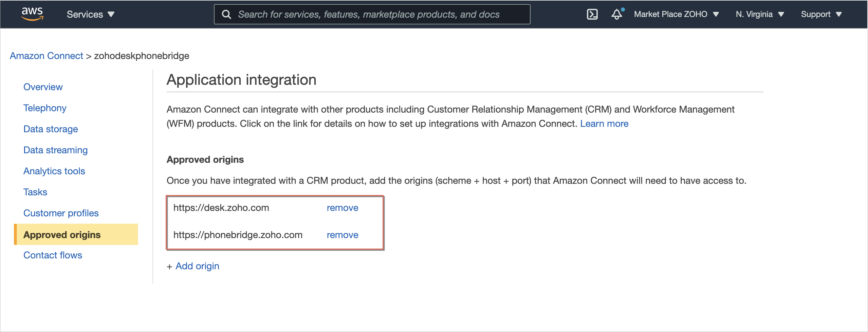Click Add origin link
868x332 pixels.
pos(197,266)
